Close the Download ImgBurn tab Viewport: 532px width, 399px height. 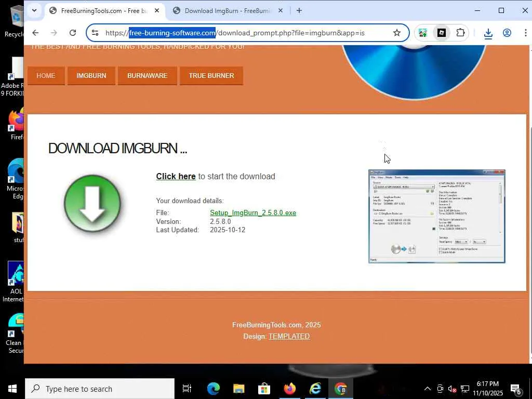pyautogui.click(x=281, y=11)
